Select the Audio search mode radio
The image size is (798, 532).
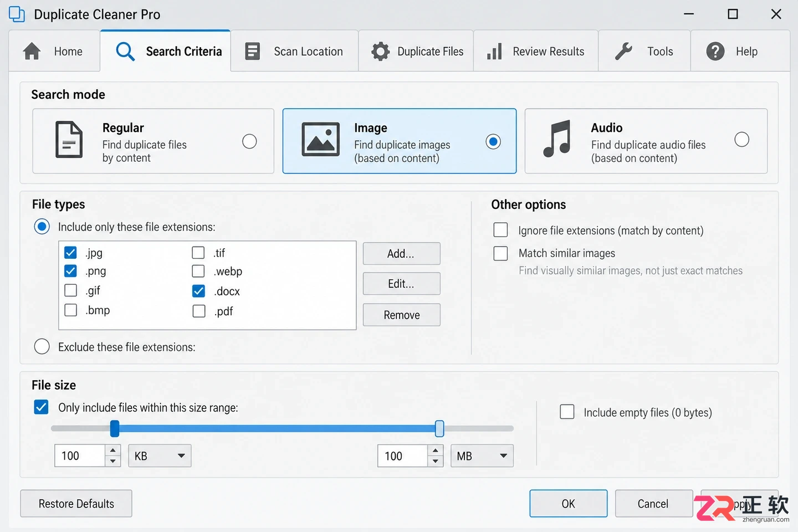click(741, 140)
